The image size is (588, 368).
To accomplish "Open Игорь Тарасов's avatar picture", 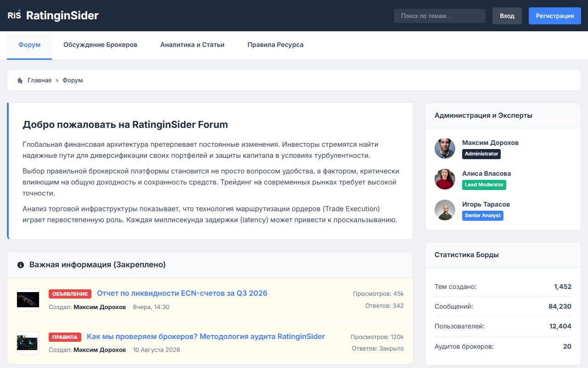I will [x=445, y=210].
